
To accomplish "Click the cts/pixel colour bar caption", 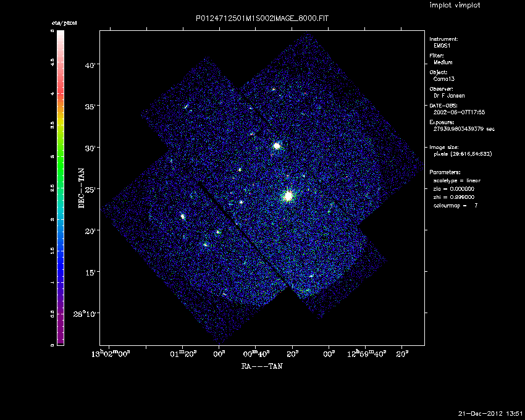I will tap(64, 23).
